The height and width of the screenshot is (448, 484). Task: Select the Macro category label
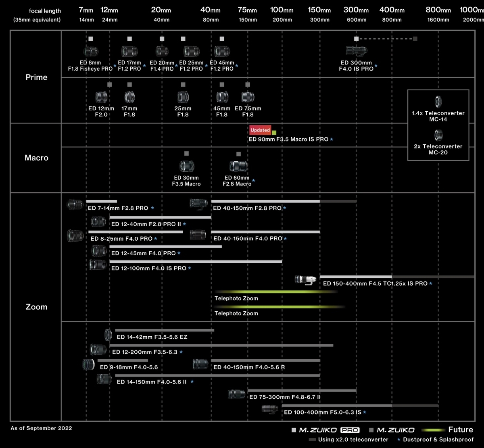pos(36,158)
